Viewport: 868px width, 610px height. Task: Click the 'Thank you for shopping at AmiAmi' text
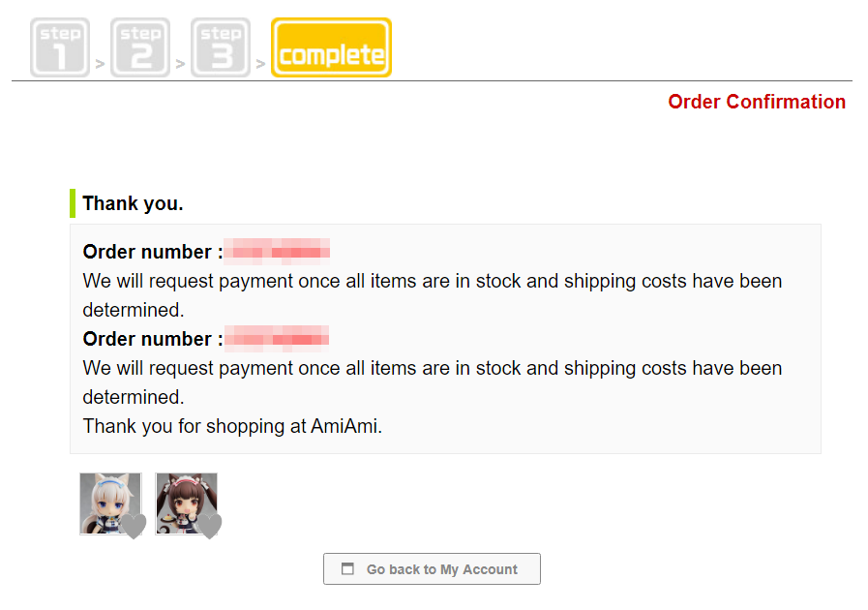pos(232,426)
